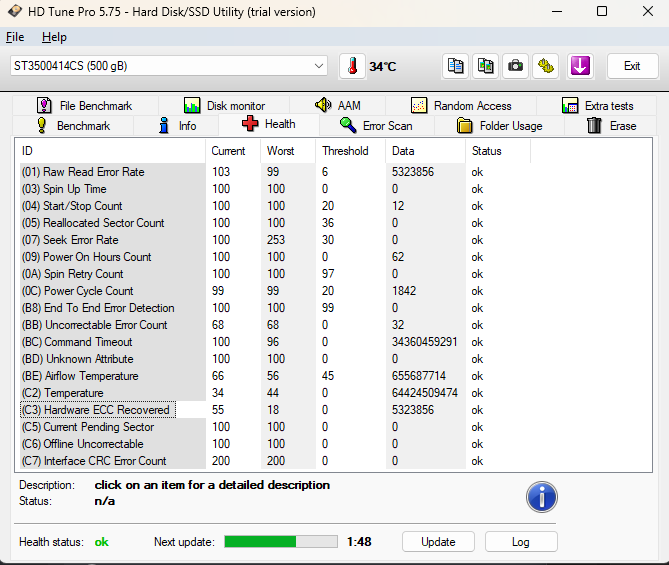
Task: Click the Status column header
Action: (x=498, y=151)
